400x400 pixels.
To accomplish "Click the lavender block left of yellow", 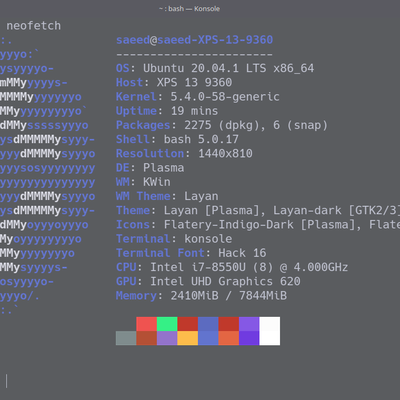I will click(x=167, y=338).
